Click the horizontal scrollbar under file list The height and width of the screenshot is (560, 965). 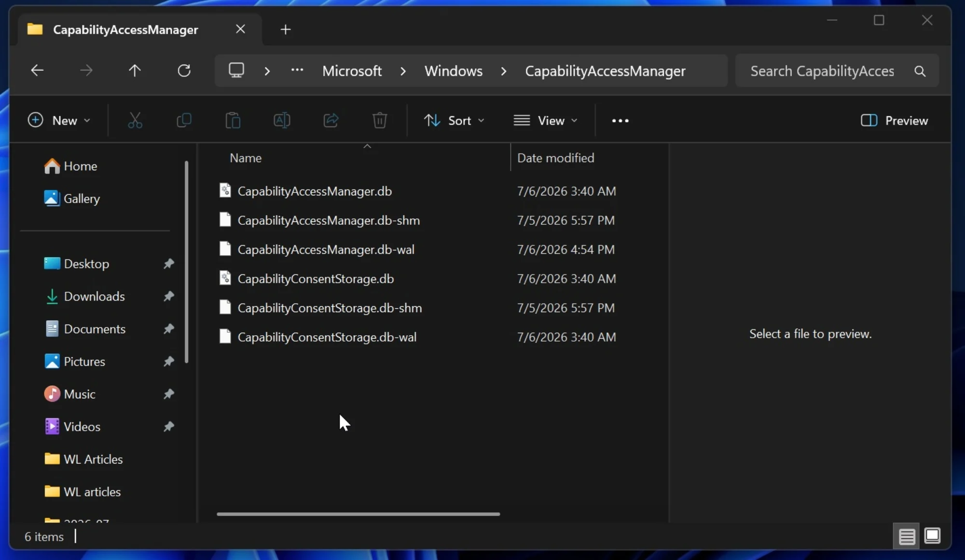358,514
